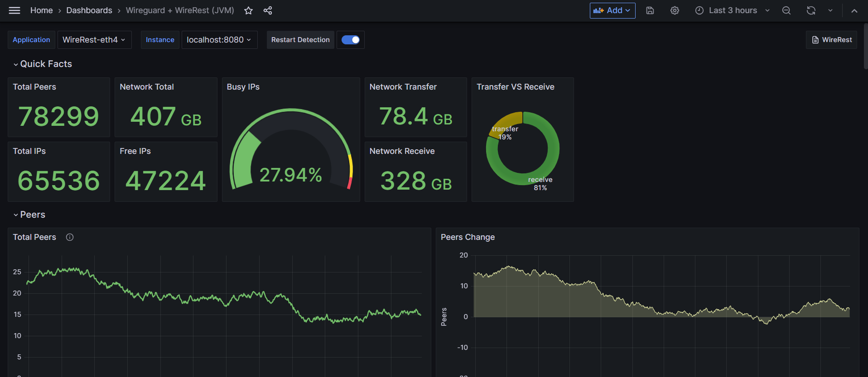Click the Instance variable label
This screenshot has height=377, width=868.
coord(160,40)
